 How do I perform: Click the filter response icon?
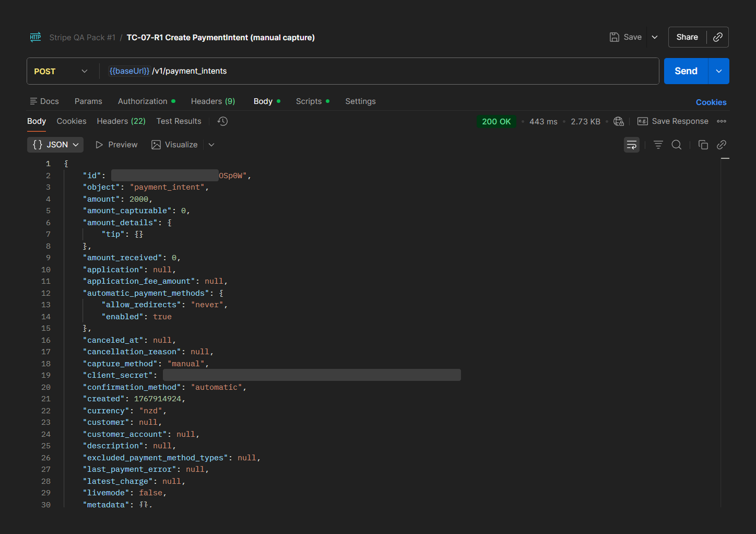[658, 145]
